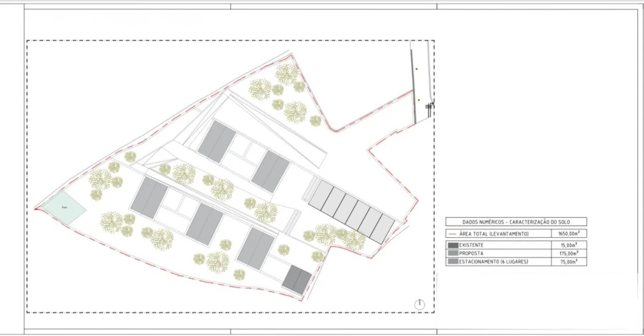
Task: Click the 1650,00m² total area value
Action: (x=568, y=234)
